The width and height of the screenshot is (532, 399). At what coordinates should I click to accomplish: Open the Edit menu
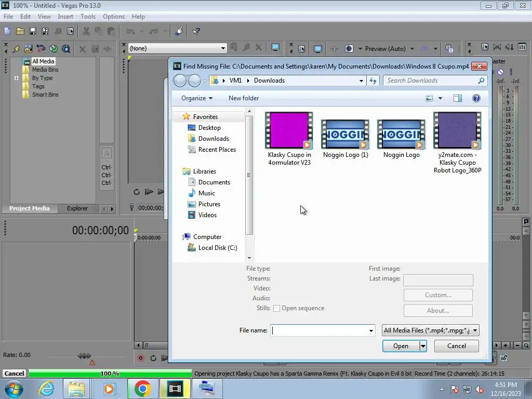pos(25,17)
